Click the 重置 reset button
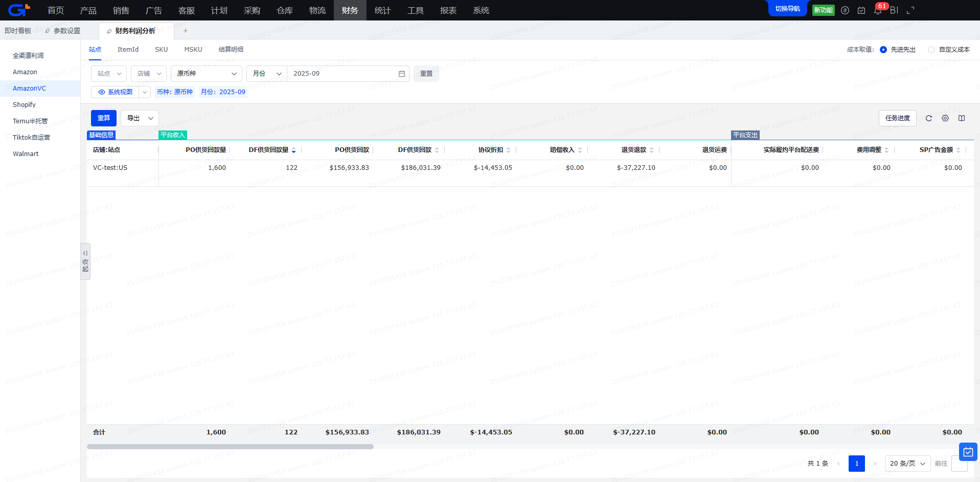 coord(426,74)
